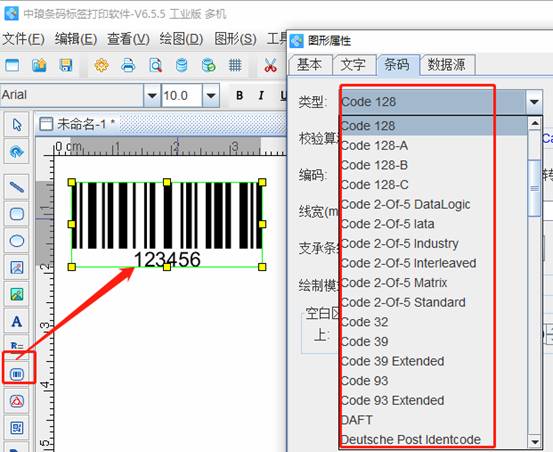The height and width of the screenshot is (452, 553).
Task: Select the Text 'A' tool
Action: coord(17,322)
